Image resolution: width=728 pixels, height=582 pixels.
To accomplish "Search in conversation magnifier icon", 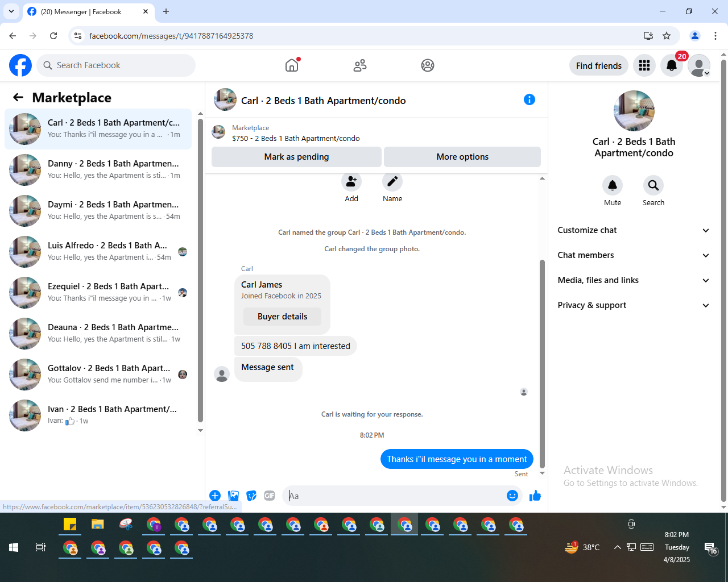I will [653, 185].
